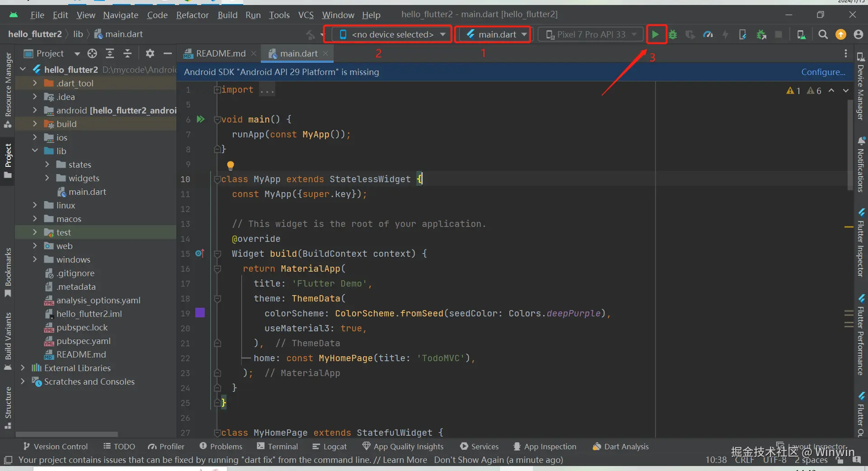The width and height of the screenshot is (868, 471).
Task: Click the lightbulb quick-fix icon
Action: [x=231, y=165]
